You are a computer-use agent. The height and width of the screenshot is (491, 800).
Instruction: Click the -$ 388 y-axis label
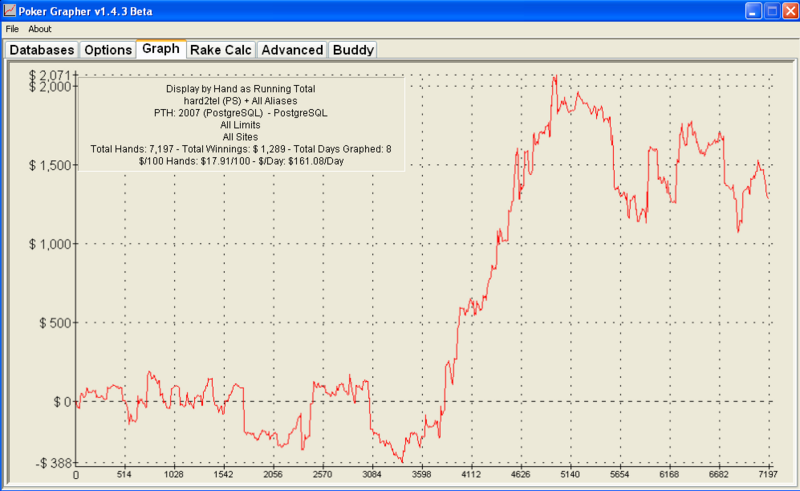(x=54, y=463)
